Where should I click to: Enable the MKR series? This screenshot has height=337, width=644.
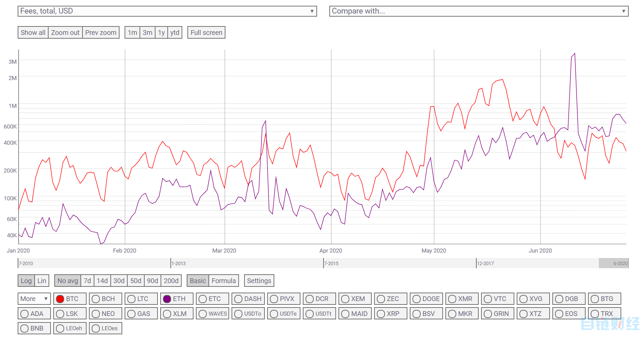(x=462, y=314)
